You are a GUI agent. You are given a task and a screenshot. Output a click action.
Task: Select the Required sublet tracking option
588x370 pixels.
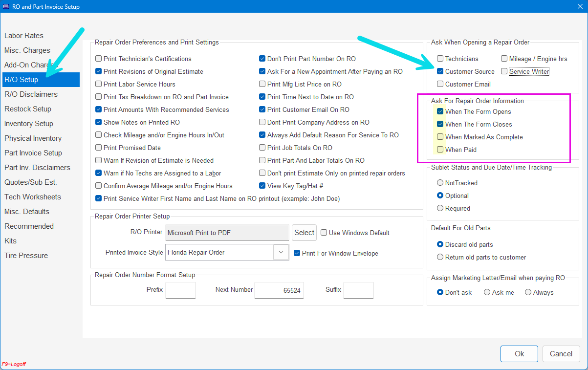(440, 208)
